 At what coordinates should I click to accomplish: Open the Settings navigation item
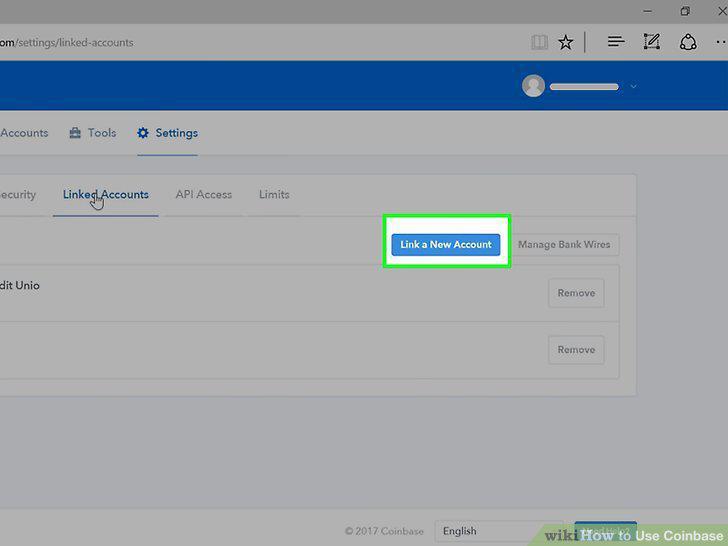[168, 133]
